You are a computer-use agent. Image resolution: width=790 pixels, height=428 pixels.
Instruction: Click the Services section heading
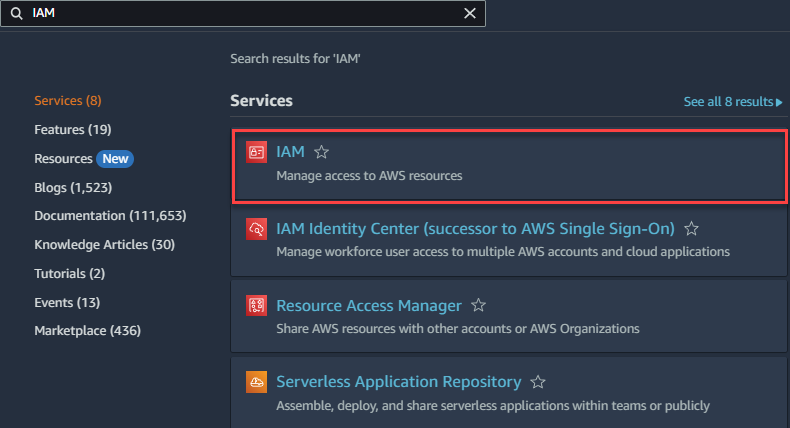pos(261,100)
